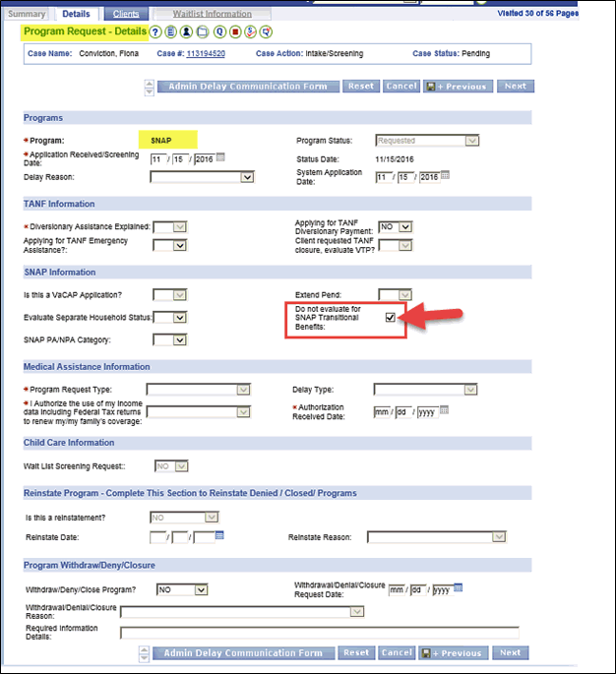The height and width of the screenshot is (674, 616).
Task: Open the Withdraw/Deny/Close Program dropdown
Action: coord(182,589)
